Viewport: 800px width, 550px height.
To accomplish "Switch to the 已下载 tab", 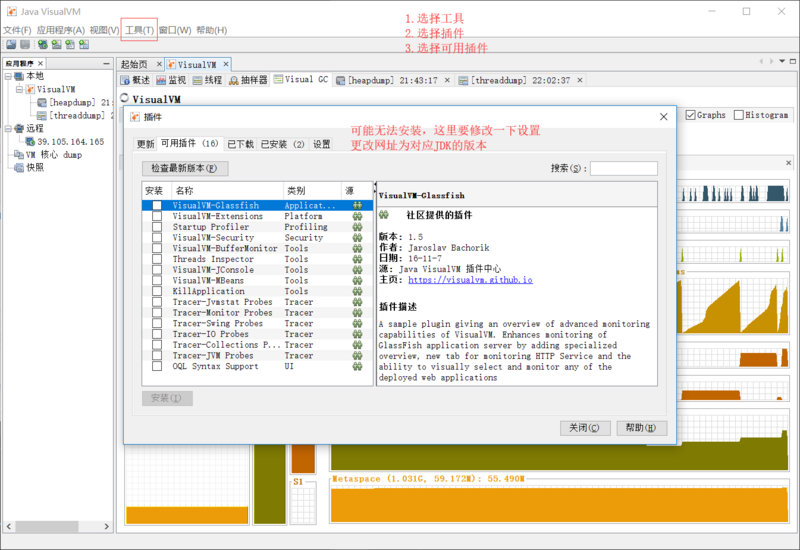I will click(x=240, y=144).
